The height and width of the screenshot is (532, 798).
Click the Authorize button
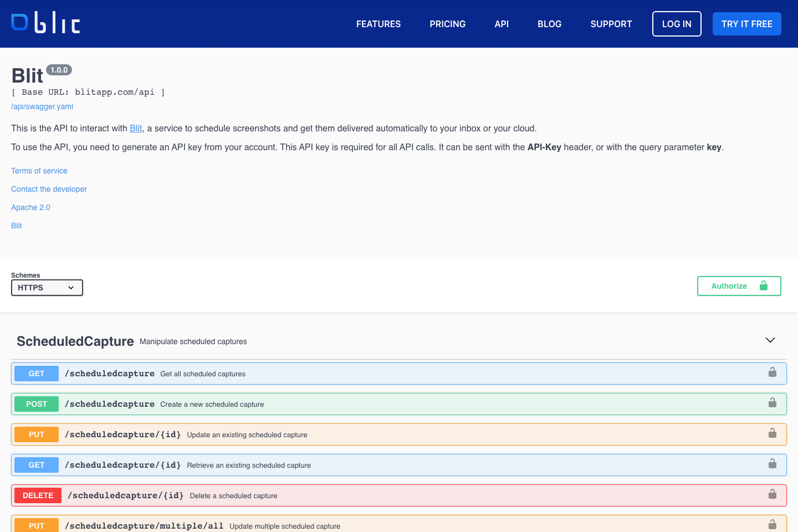coord(729,285)
